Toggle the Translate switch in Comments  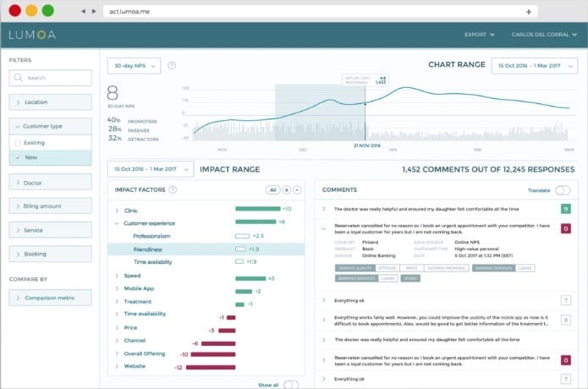point(563,190)
